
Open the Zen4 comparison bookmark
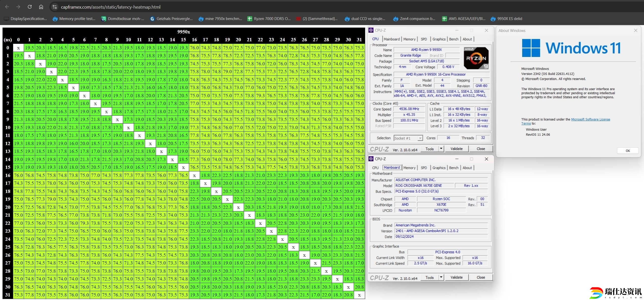point(414,18)
